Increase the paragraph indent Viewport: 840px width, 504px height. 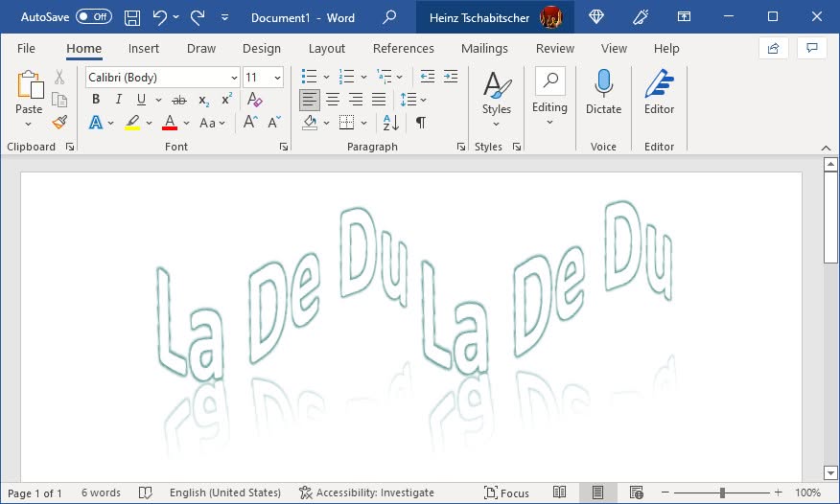[x=451, y=77]
